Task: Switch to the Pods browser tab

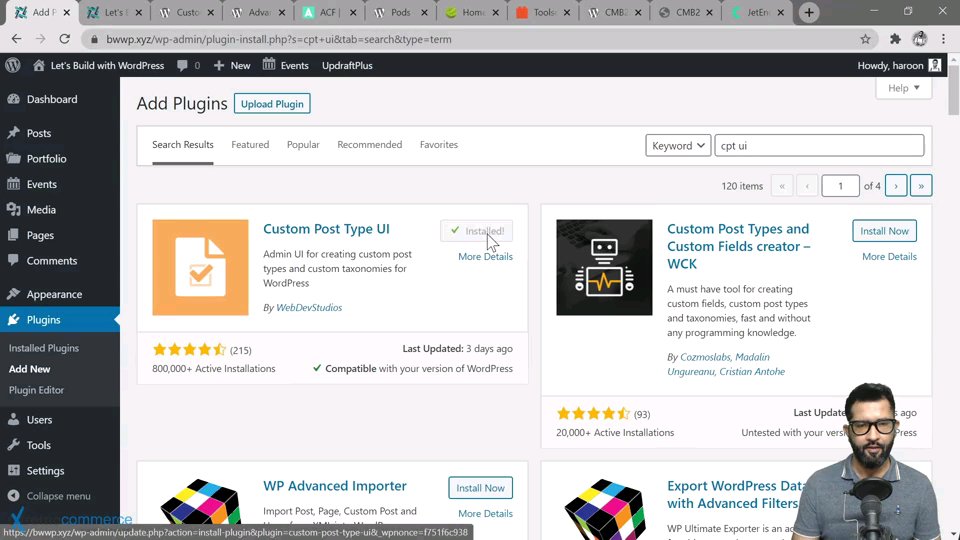Action: (x=400, y=12)
